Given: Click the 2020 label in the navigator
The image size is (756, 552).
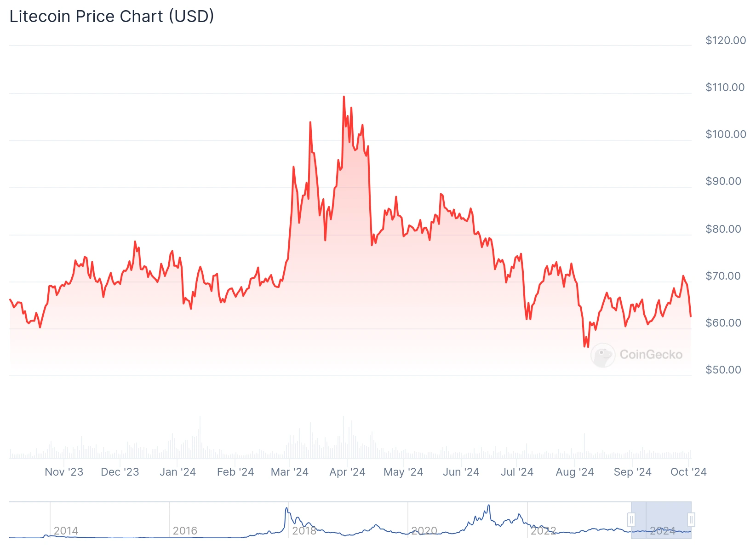Looking at the screenshot, I should click(424, 531).
